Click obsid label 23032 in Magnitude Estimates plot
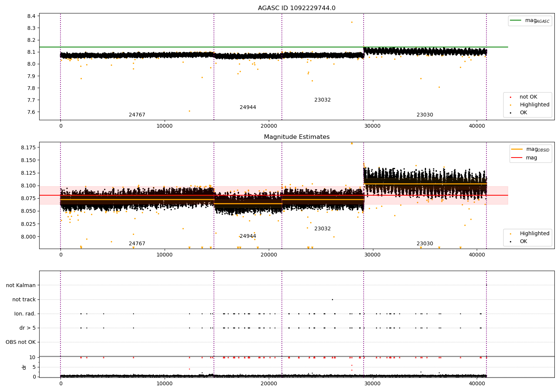Image resolution: width=560 pixels, height=392 pixels. tap(323, 229)
